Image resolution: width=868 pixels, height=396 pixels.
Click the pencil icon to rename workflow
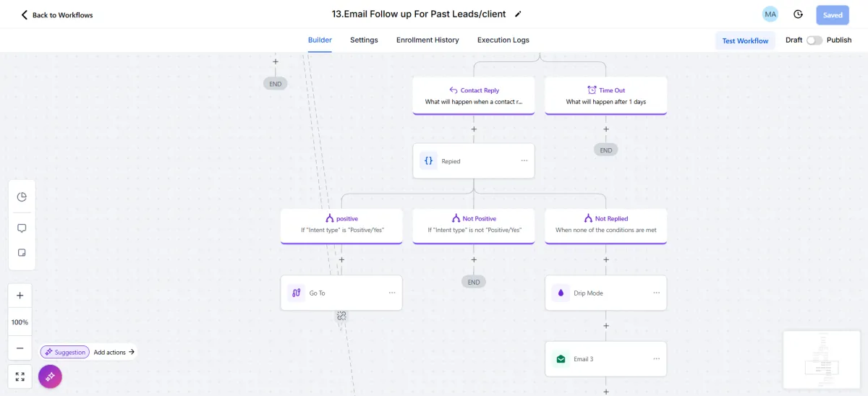tap(518, 14)
